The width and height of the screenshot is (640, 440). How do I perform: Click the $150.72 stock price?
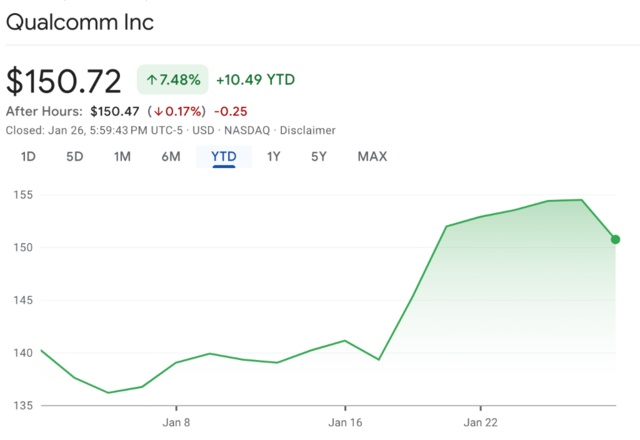tap(64, 80)
